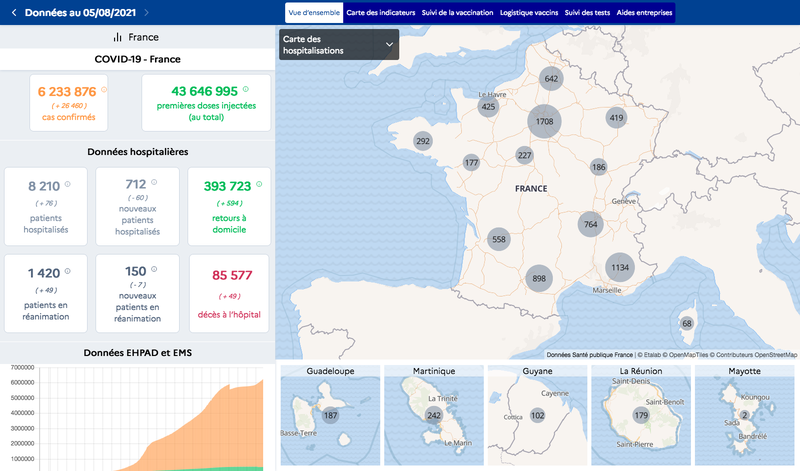Go to the previous date with left arrow
Image resolution: width=800 pixels, height=471 pixels.
(x=13, y=12)
